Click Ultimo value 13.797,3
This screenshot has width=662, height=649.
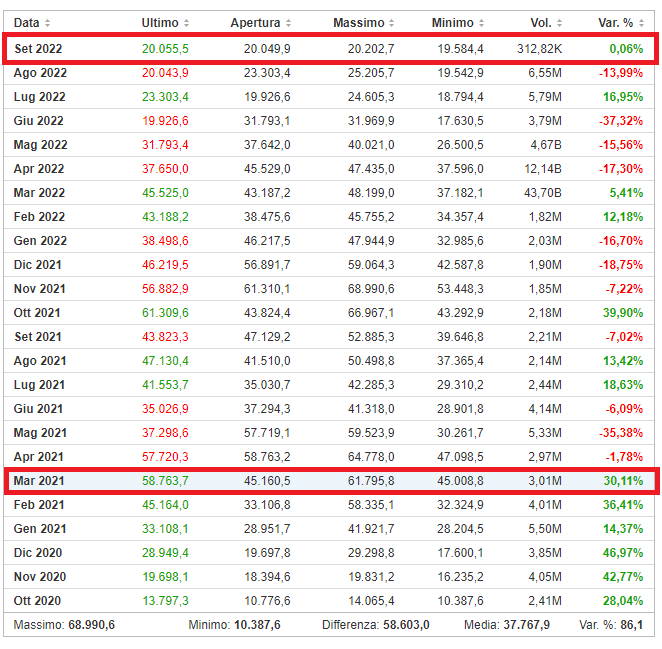click(x=165, y=601)
